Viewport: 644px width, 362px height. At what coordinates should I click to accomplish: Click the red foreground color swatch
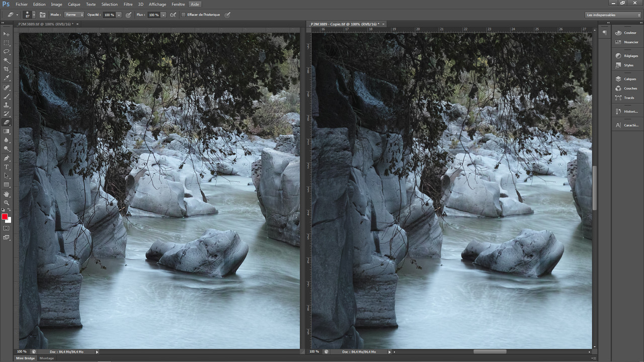pyautogui.click(x=5, y=217)
